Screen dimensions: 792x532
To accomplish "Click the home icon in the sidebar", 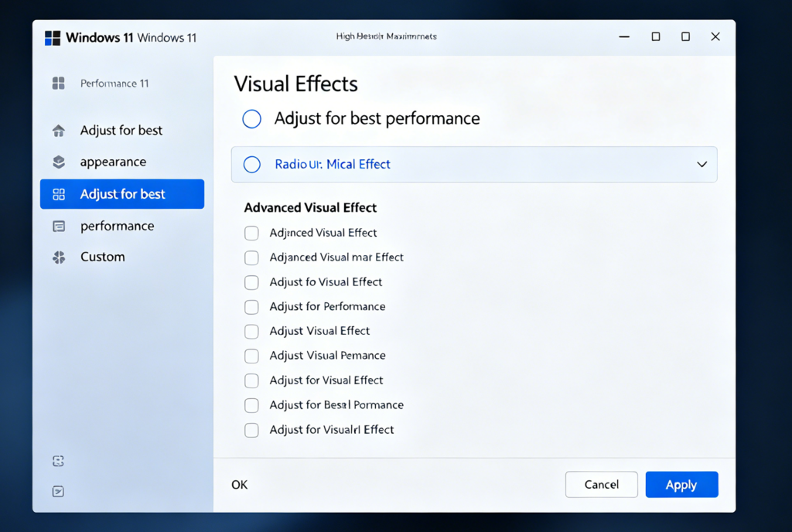I will [59, 130].
